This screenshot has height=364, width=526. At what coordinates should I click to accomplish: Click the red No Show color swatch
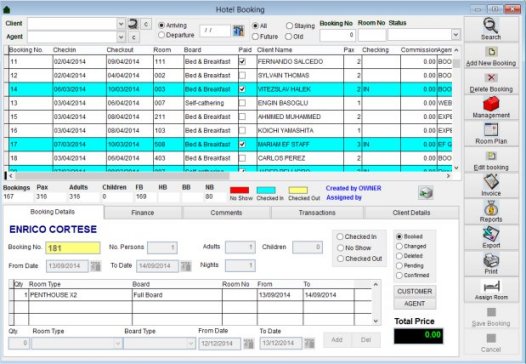(x=240, y=191)
